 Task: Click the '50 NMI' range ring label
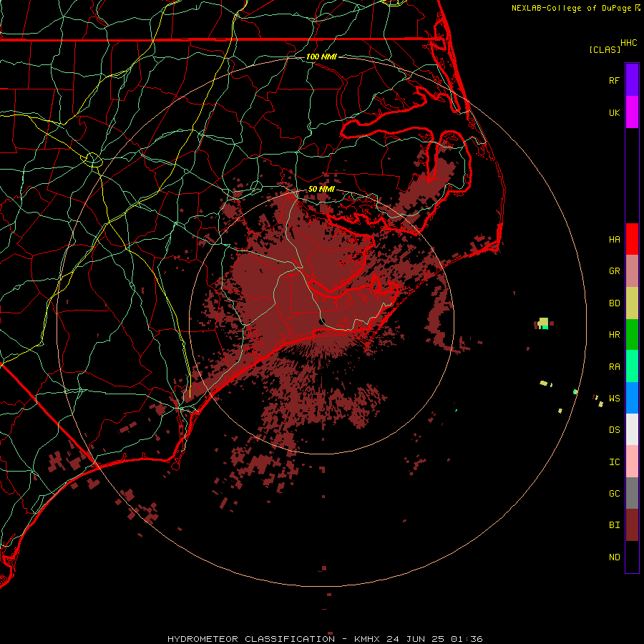(321, 189)
